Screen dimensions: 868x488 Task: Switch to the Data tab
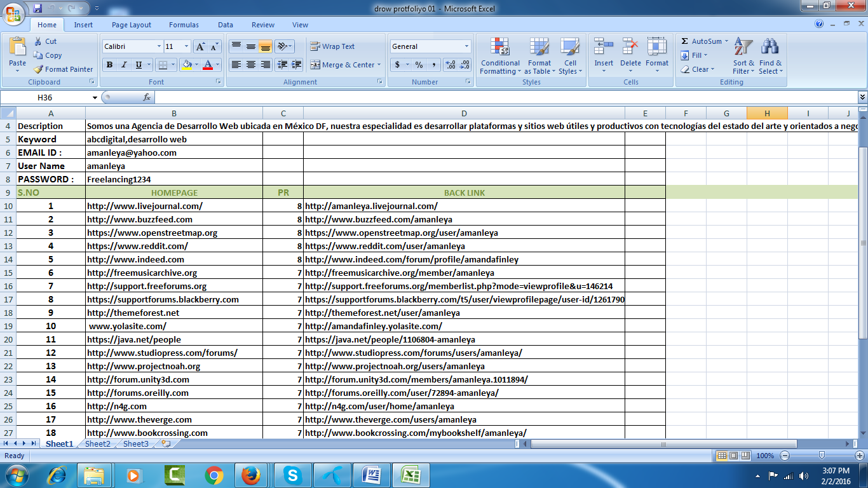(x=226, y=25)
